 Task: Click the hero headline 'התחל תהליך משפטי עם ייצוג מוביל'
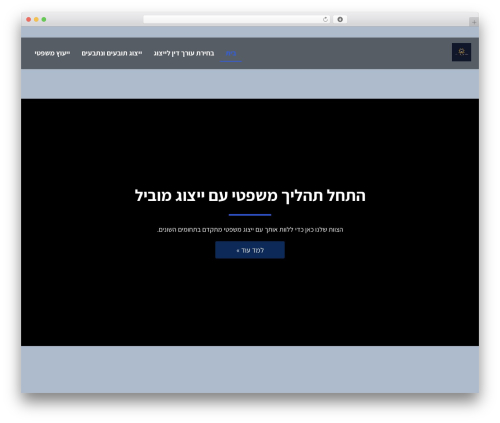click(250, 196)
